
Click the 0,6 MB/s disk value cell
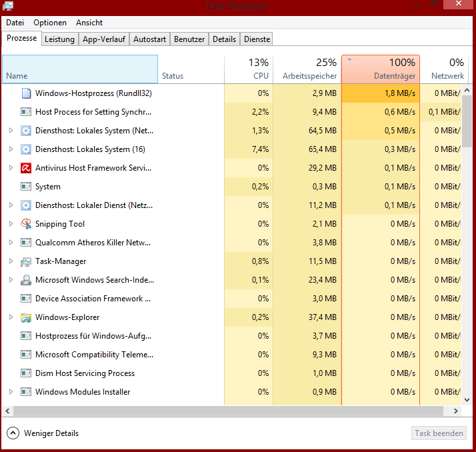click(x=381, y=112)
